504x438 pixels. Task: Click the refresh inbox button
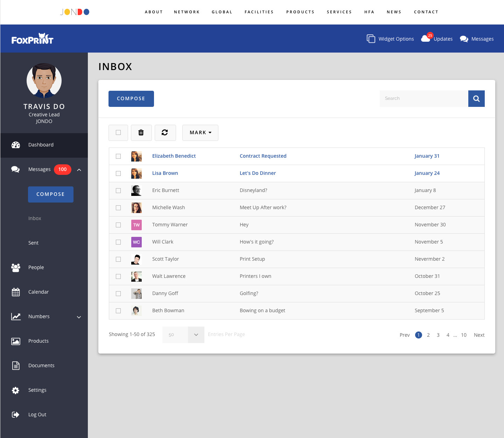click(x=165, y=132)
